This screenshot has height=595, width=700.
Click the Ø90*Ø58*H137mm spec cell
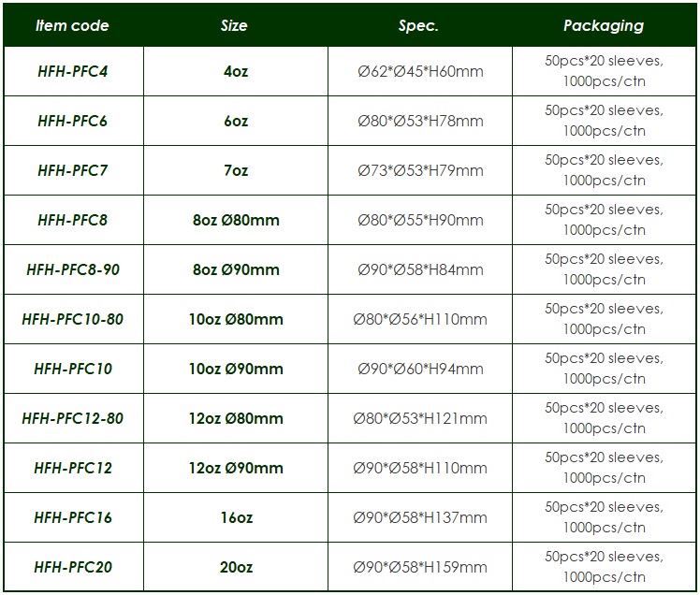420,517
